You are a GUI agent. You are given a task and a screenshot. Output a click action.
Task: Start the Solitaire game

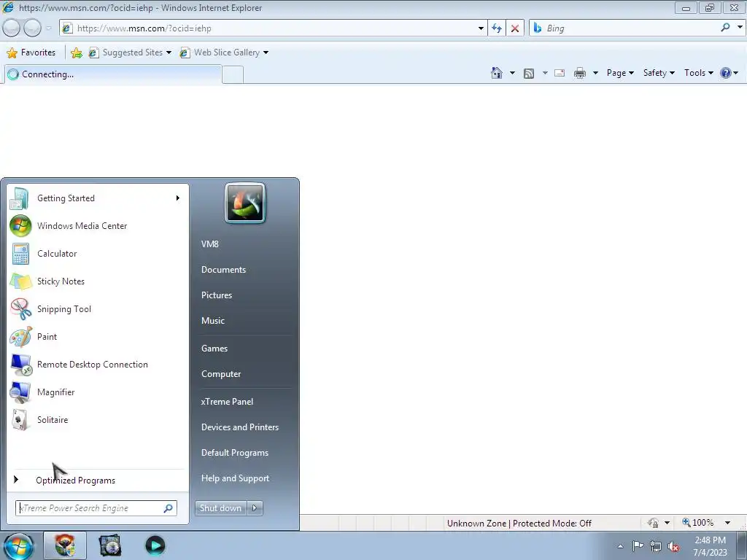coord(98,419)
